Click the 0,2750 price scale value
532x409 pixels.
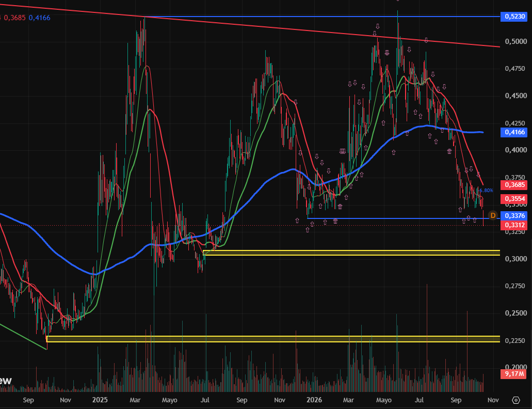tap(515, 286)
